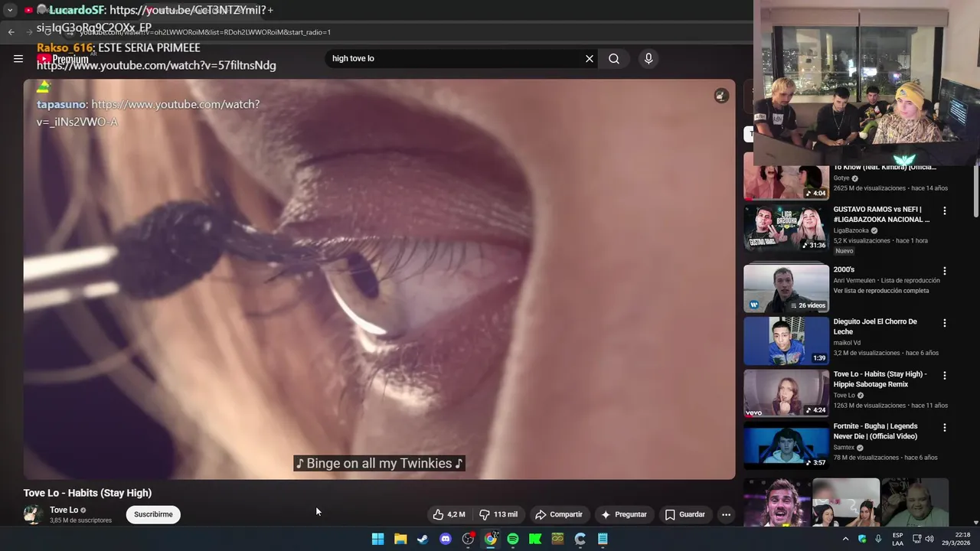Open the GUSTAVO RAMOS vs NEFI thumbnail
980x551 pixels.
click(x=786, y=228)
